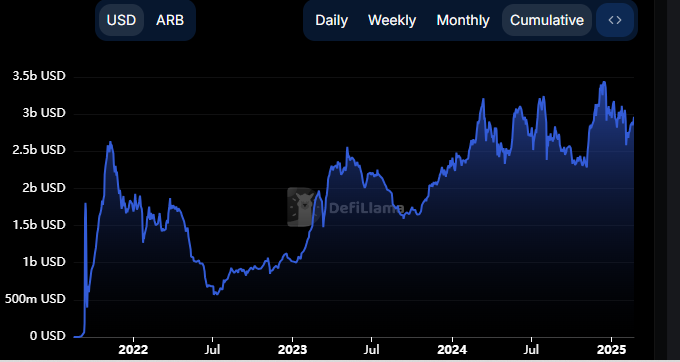Image resolution: width=680 pixels, height=362 pixels.
Task: Click the 3.5b USD axis label
Action: [x=39, y=76]
